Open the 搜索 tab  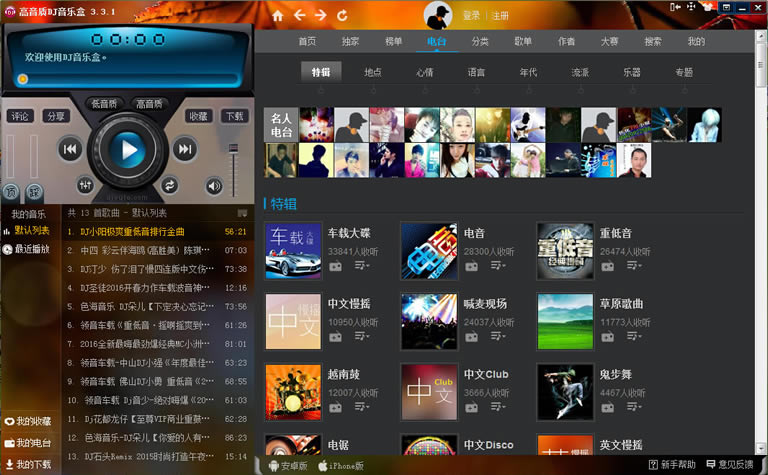click(x=652, y=42)
